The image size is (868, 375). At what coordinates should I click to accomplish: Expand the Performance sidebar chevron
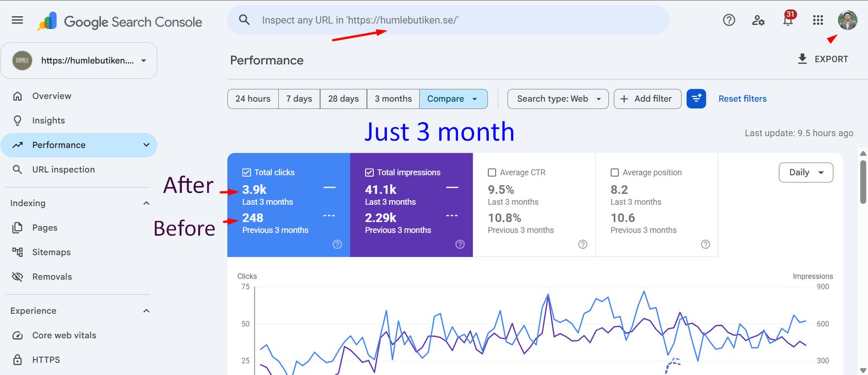click(x=146, y=145)
